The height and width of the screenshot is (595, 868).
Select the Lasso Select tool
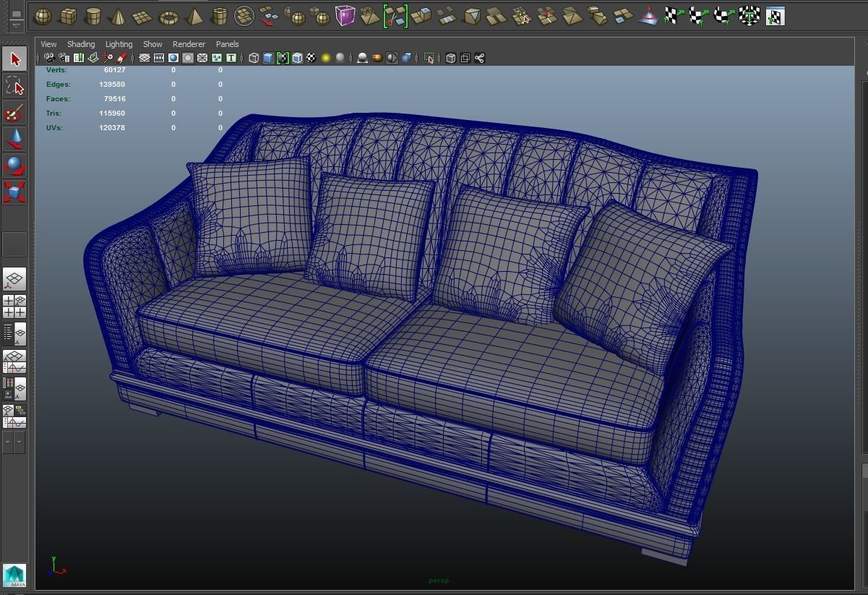click(x=14, y=86)
